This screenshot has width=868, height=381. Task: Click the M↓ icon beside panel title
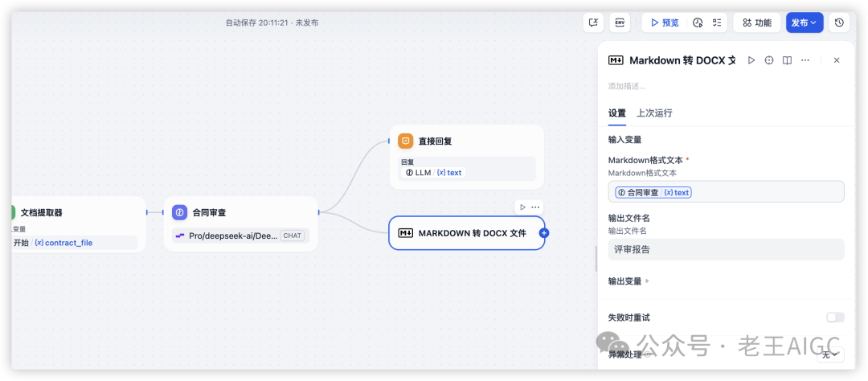point(616,60)
